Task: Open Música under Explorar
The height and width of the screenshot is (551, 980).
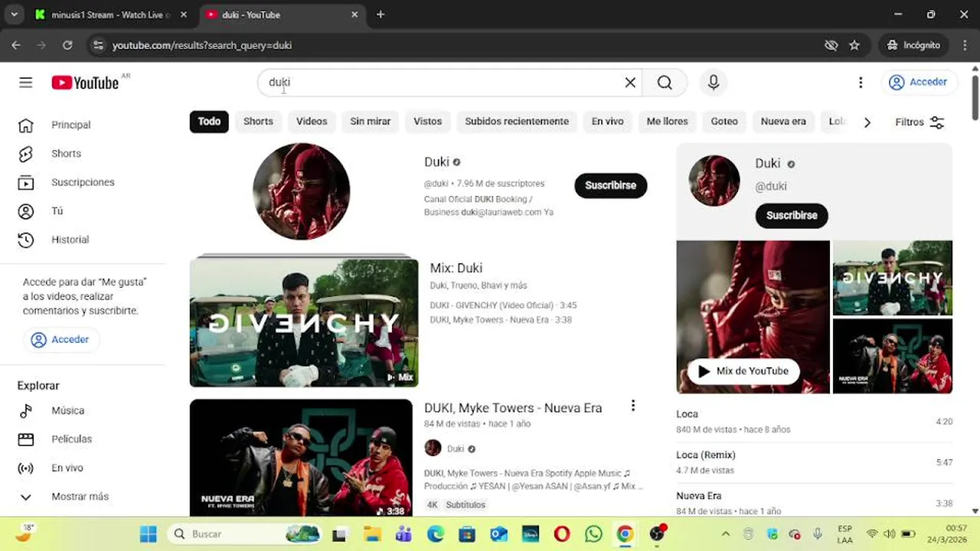Action: coord(67,411)
